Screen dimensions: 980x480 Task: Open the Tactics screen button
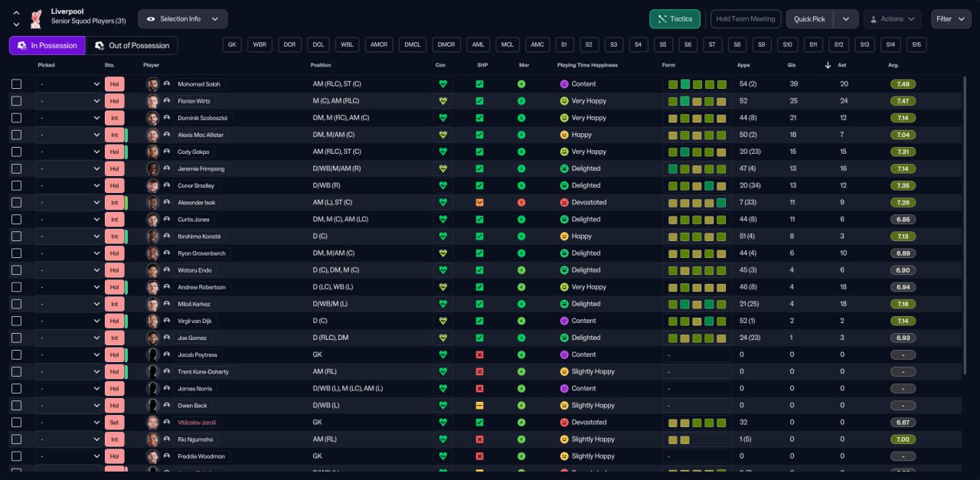point(675,19)
